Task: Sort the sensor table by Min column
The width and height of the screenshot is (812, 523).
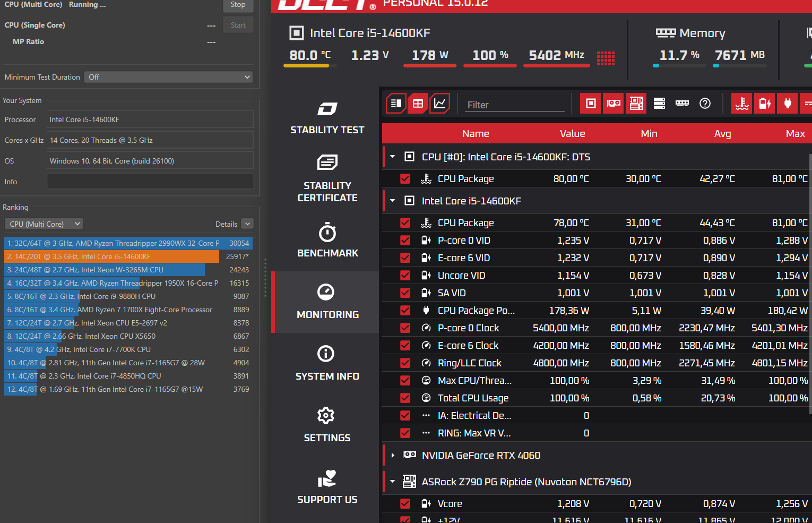Action: pyautogui.click(x=649, y=134)
